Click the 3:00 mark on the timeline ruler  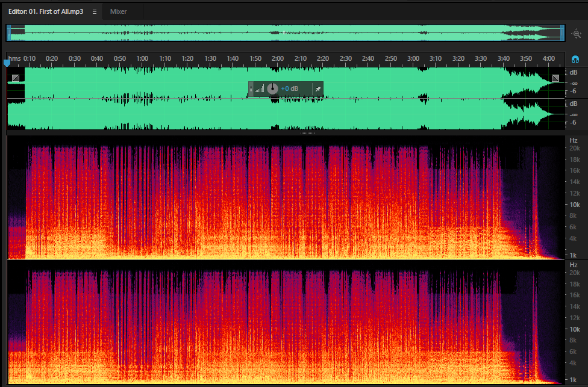coord(413,58)
